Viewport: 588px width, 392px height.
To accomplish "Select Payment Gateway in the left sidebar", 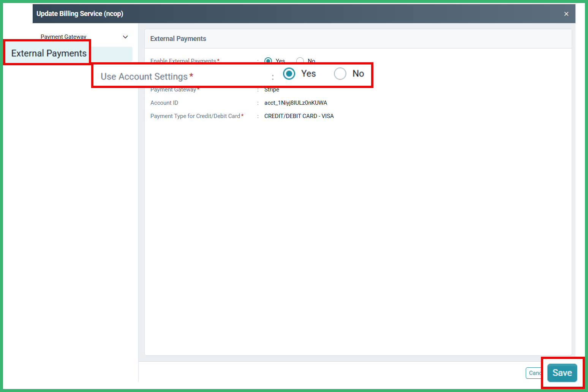I will pyautogui.click(x=63, y=36).
